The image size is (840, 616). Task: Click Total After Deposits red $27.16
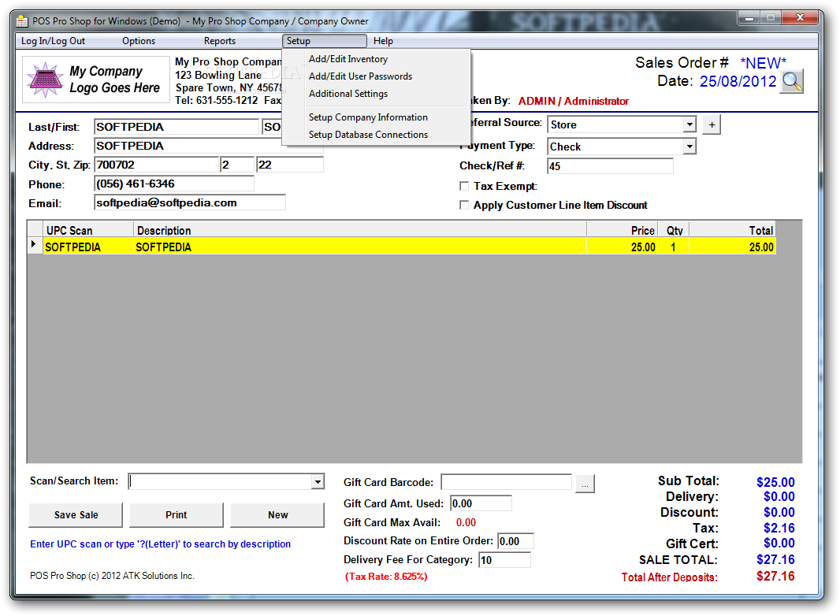pyautogui.click(x=775, y=577)
